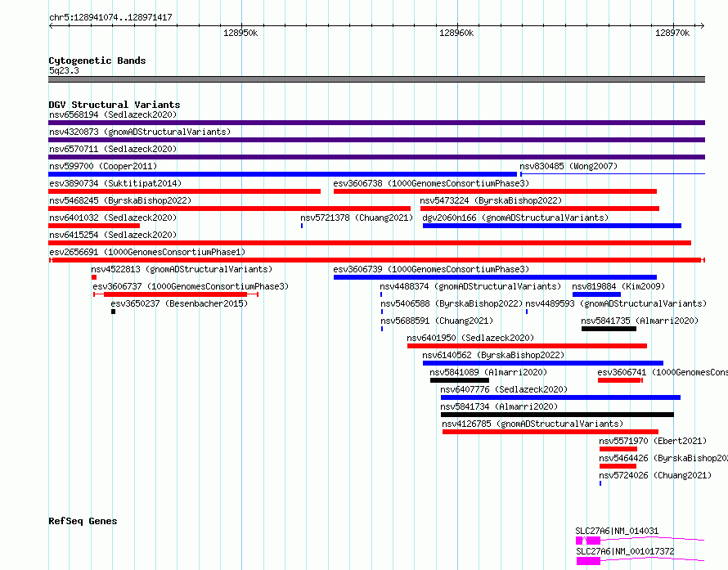Screen dimensions: 728x570
Task: Click the red nsv5571970 variant bar
Action: (618, 449)
